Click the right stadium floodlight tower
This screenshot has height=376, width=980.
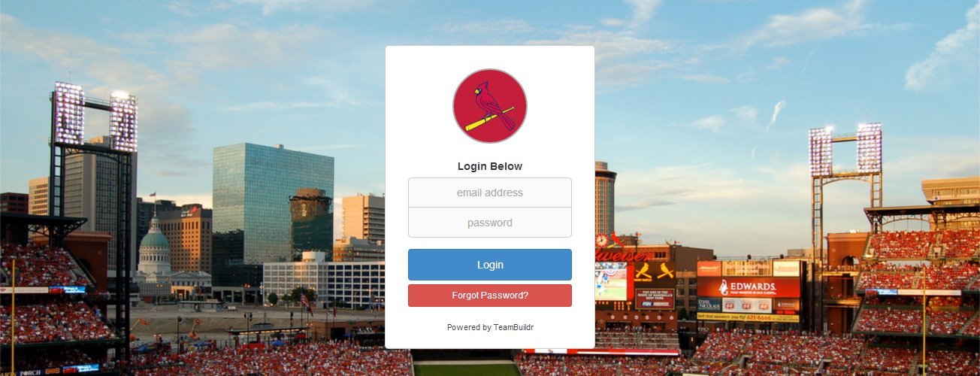(x=845, y=149)
